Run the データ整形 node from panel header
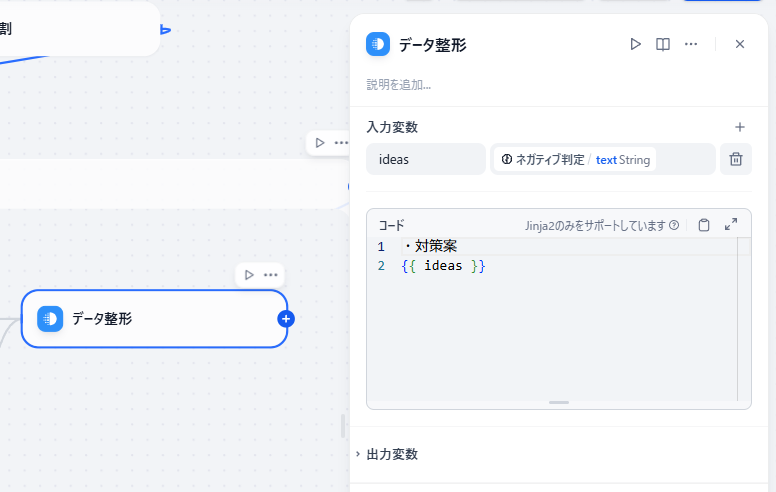Image resolution: width=776 pixels, height=492 pixels. [x=635, y=44]
